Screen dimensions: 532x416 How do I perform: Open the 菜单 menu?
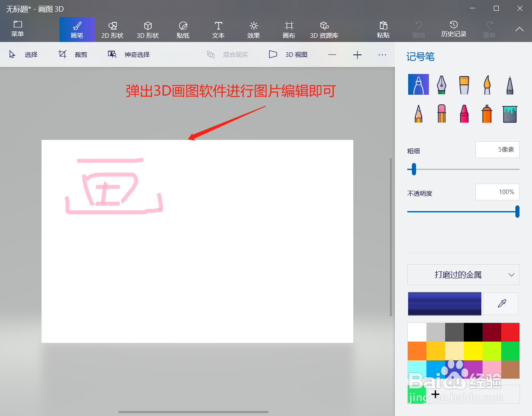pos(17,29)
